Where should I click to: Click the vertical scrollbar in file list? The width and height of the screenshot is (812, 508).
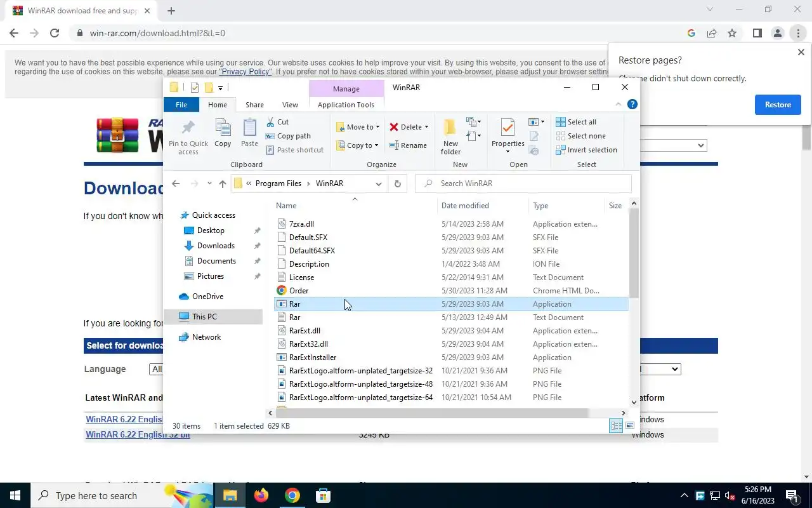pos(634,253)
